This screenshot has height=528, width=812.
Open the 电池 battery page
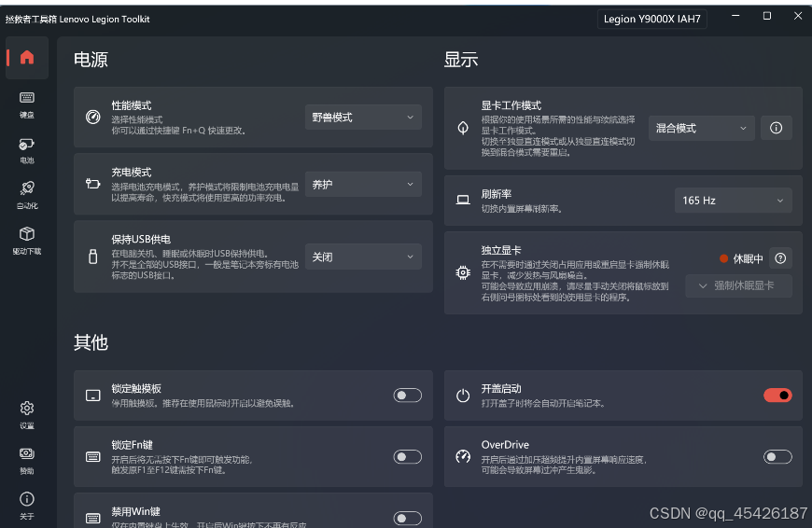(x=27, y=150)
